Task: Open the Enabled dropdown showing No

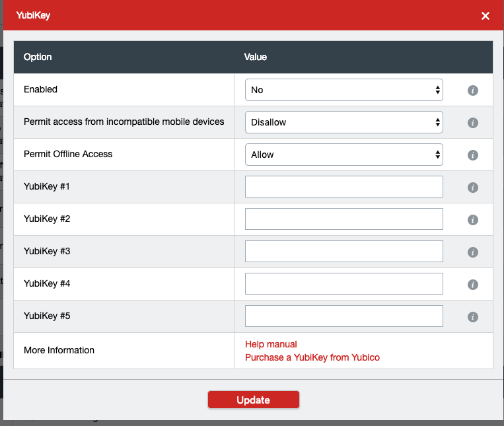Action: click(344, 90)
